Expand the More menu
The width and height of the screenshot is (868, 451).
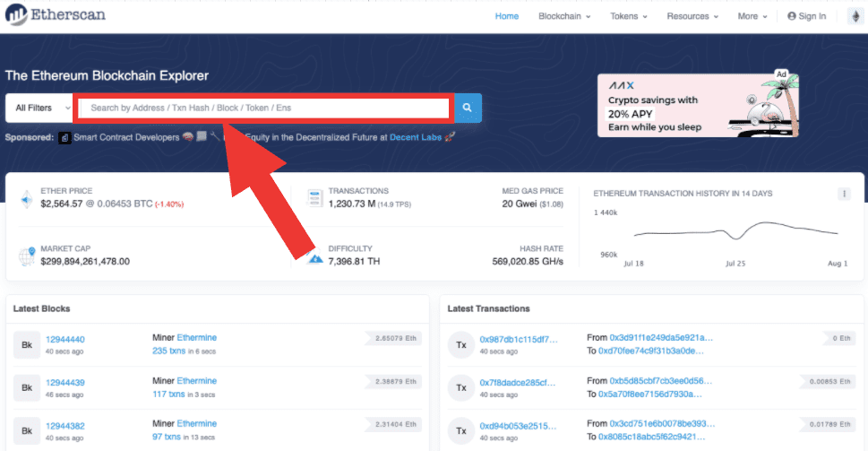tap(752, 16)
